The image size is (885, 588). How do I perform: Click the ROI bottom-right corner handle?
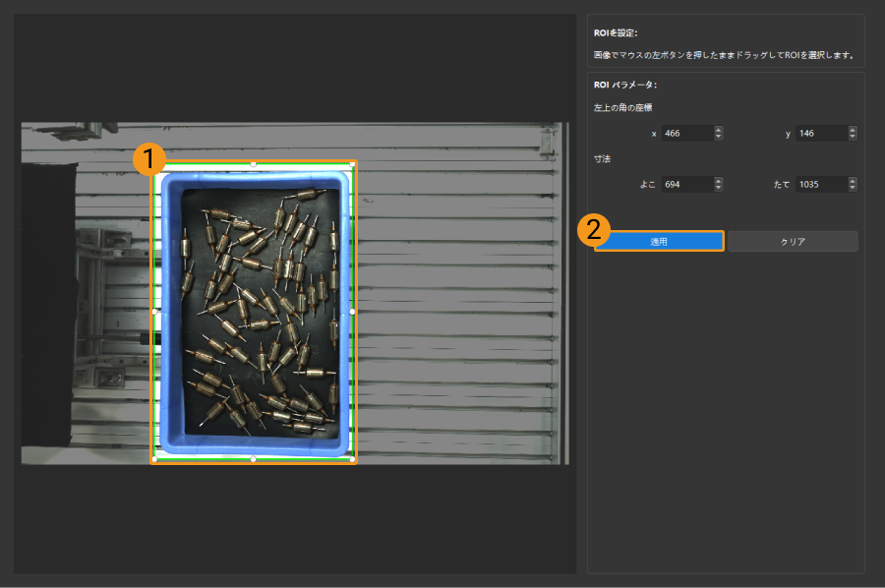coord(353,459)
